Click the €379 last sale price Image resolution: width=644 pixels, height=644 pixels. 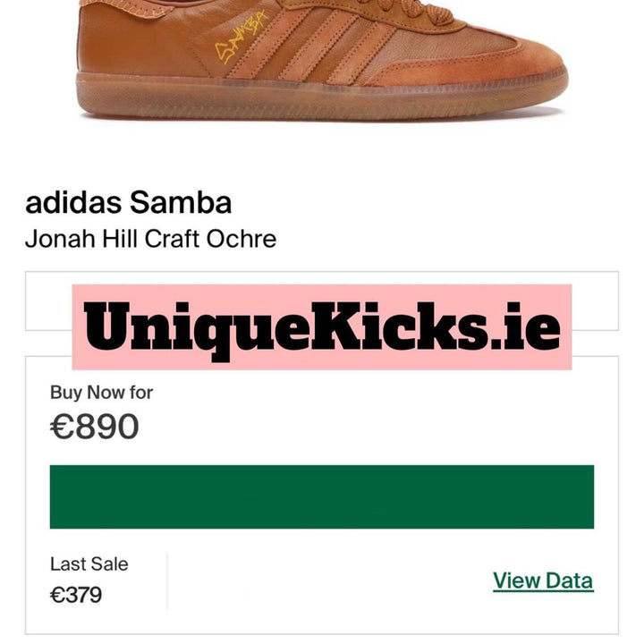click(x=76, y=595)
